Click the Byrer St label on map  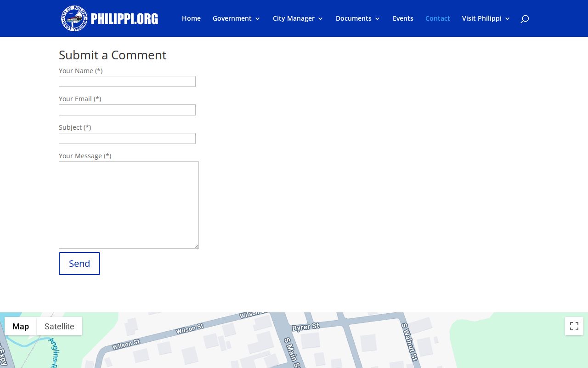point(305,327)
